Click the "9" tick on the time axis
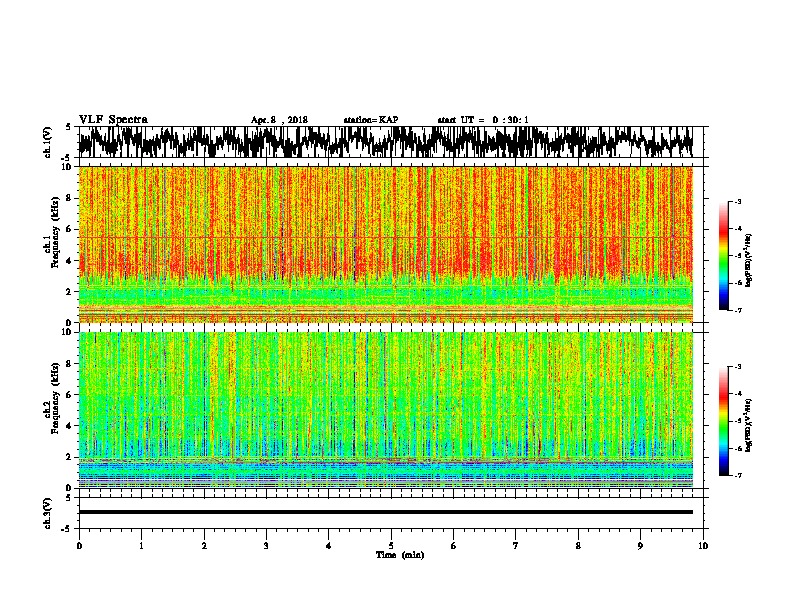Viewport: 792px width, 612px height. (x=640, y=546)
